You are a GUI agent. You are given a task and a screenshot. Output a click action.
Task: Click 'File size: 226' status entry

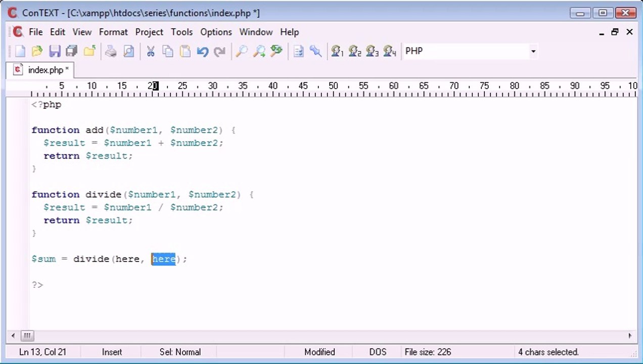428,352
